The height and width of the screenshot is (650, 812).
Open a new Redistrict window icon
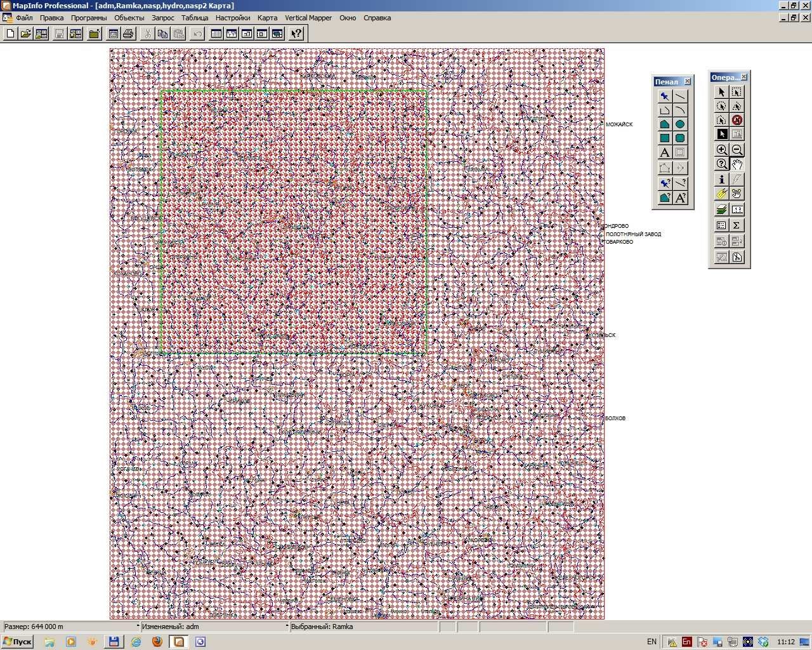point(277,34)
